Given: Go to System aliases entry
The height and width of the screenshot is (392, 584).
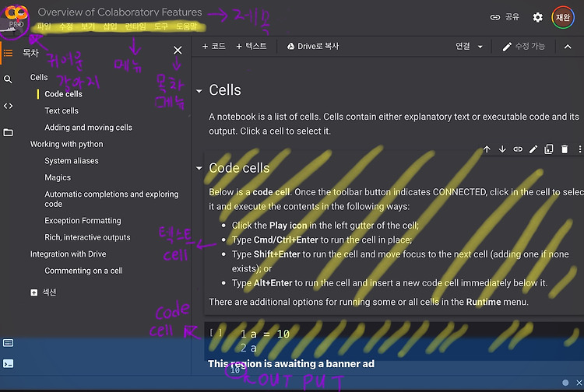Looking at the screenshot, I should pyautogui.click(x=72, y=161).
